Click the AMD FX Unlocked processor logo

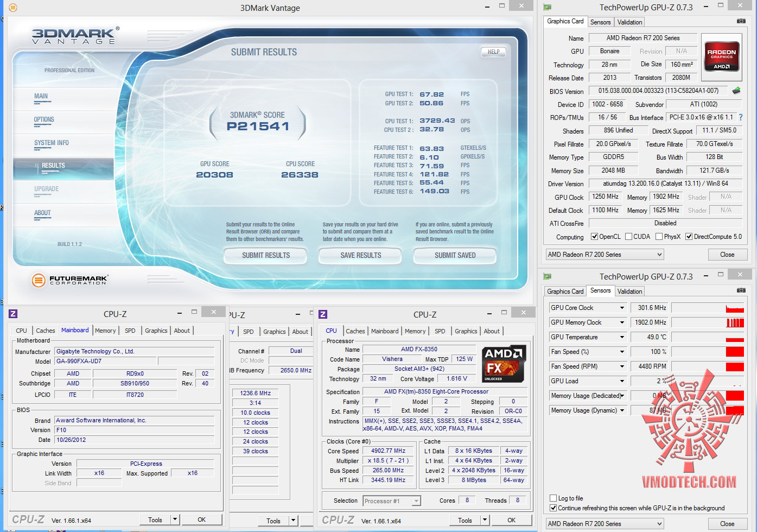[504, 364]
